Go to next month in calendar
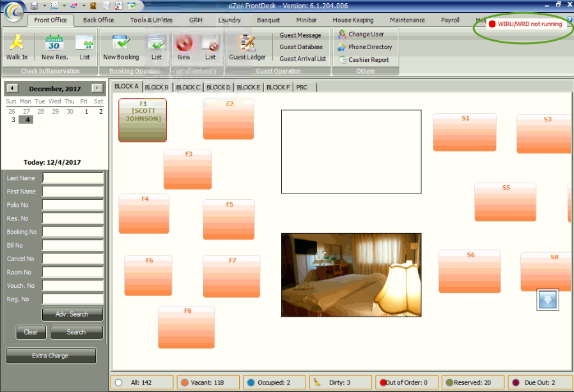The image size is (574, 392). pos(97,89)
